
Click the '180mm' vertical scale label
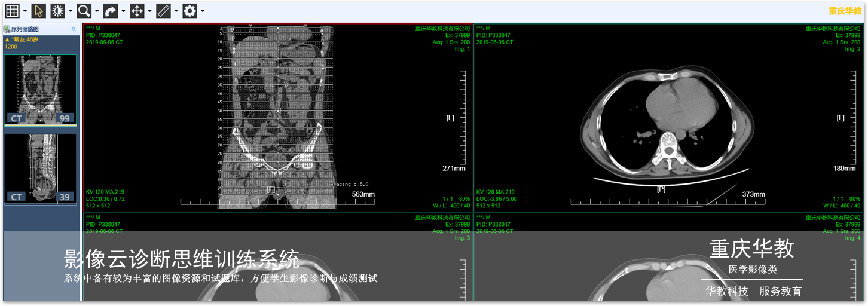(x=844, y=168)
